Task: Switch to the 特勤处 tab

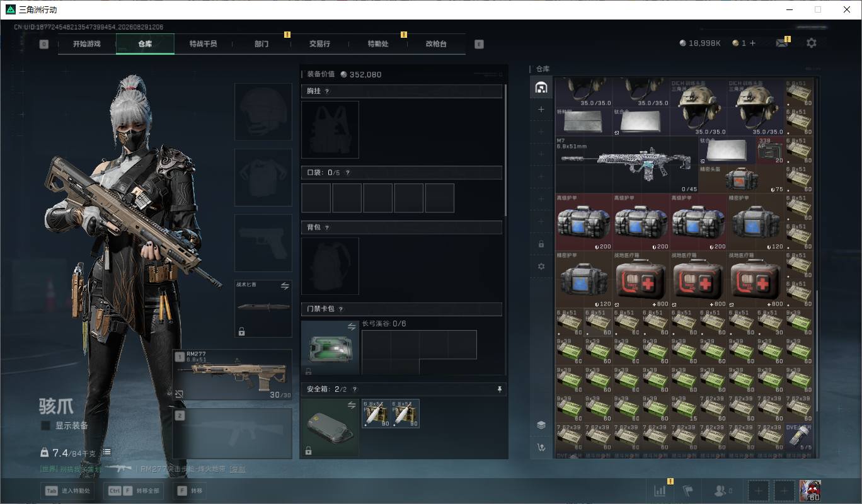Action: coord(378,44)
